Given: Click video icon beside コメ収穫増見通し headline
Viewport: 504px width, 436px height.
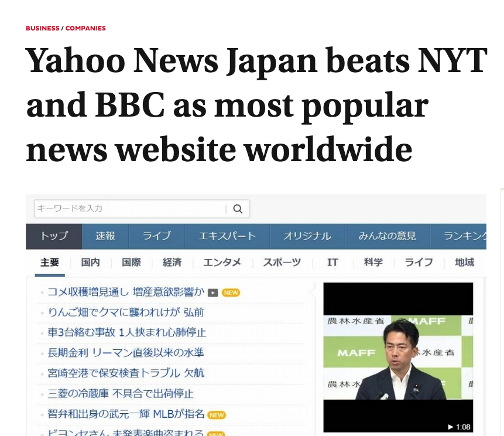Looking at the screenshot, I should pos(213,293).
